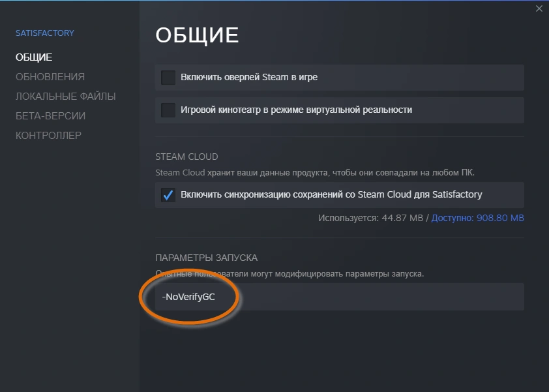
Task: Click the ОБЩИЕ page title
Action: tap(196, 35)
